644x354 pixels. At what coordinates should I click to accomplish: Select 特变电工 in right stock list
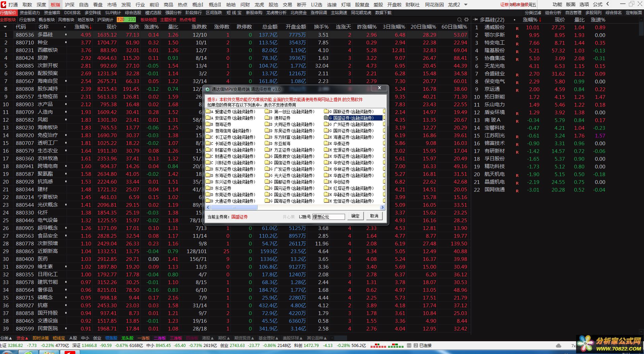pos(494,43)
